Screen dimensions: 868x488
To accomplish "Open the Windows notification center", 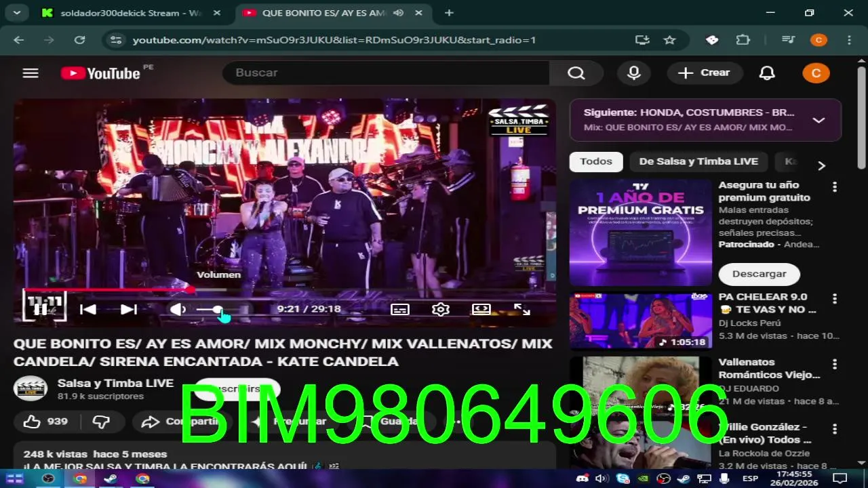I will pos(839,479).
